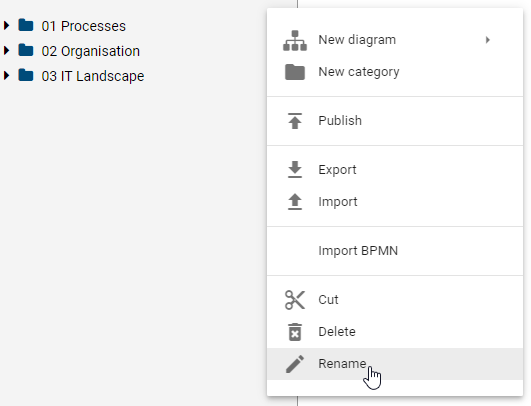Choose Import BPMN menu entry
The image size is (531, 406).
pyautogui.click(x=395, y=251)
